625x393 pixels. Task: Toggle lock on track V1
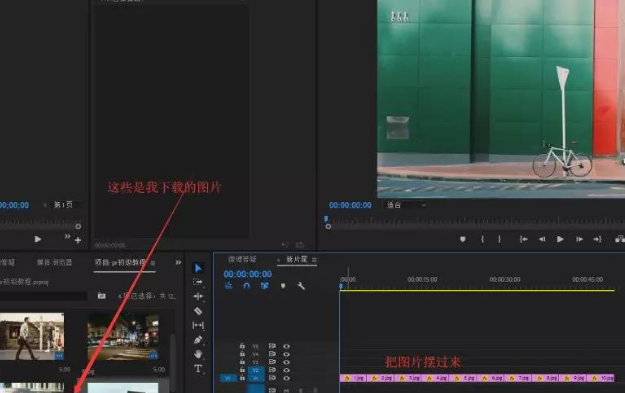(242, 378)
